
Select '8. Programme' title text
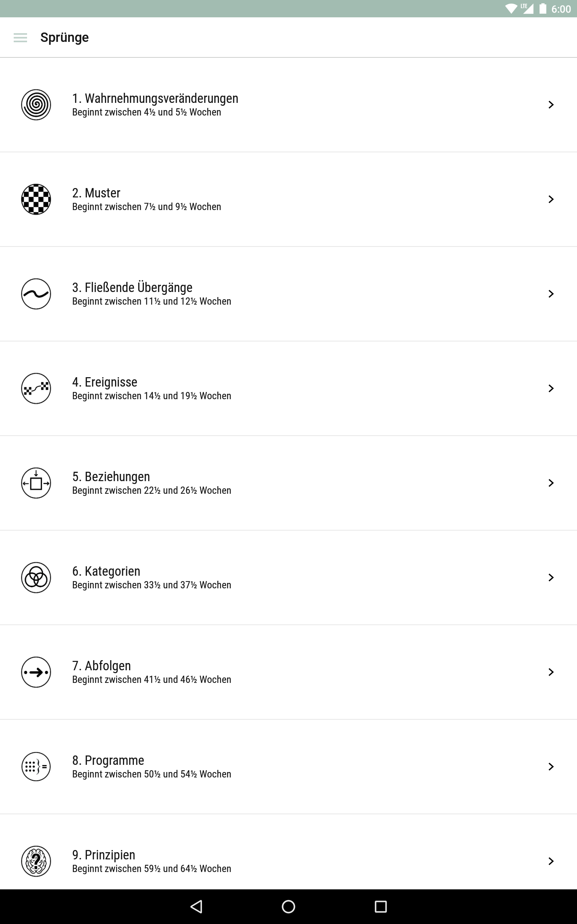(108, 760)
